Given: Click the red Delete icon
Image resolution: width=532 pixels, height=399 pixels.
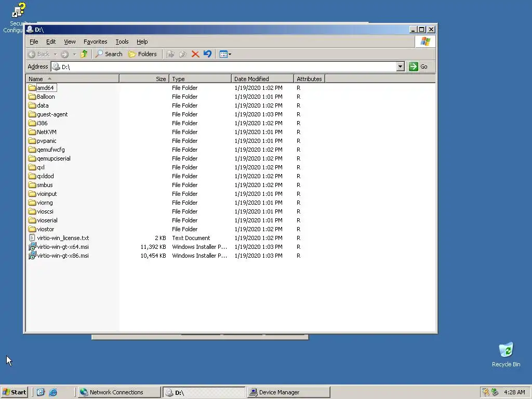Looking at the screenshot, I should pyautogui.click(x=195, y=54).
